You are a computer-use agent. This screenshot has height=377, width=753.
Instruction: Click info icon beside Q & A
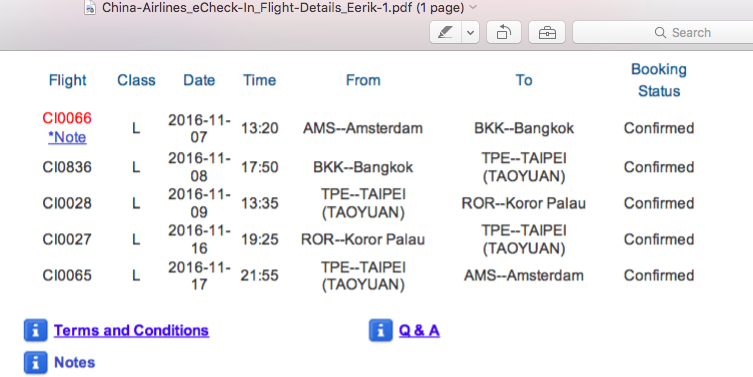[x=381, y=330]
